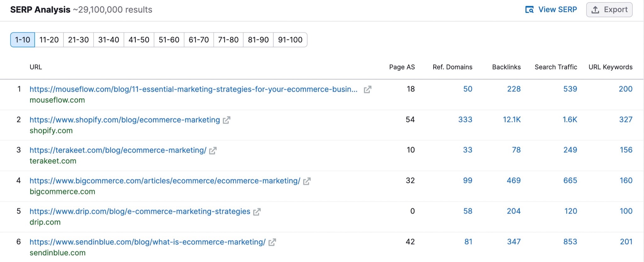
Task: Click the View SERP link
Action: pos(551,10)
